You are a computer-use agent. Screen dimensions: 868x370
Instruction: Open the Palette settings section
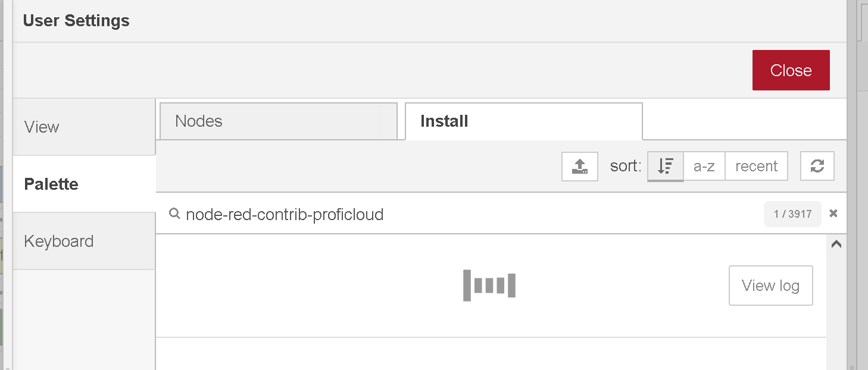pos(84,184)
